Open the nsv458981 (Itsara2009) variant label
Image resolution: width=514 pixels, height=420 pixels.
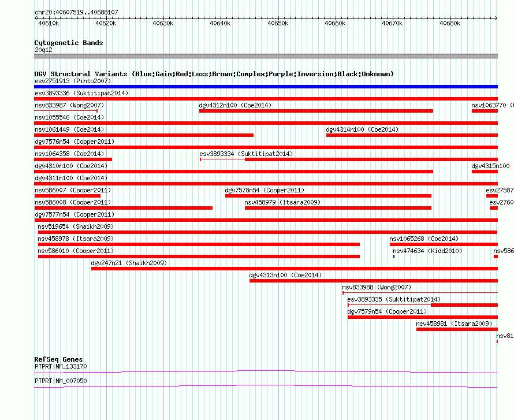(x=454, y=324)
